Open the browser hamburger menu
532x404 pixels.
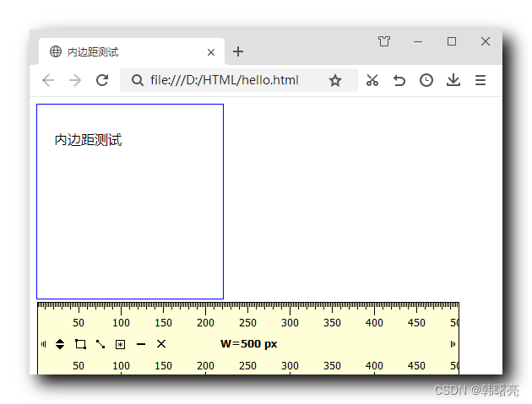pyautogui.click(x=480, y=80)
